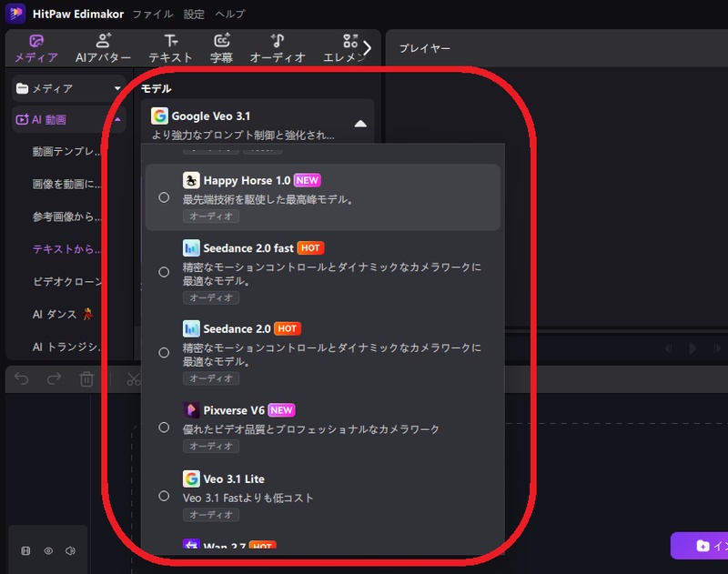This screenshot has width=728, height=574.
Task: Play the video in the player
Action: click(693, 348)
